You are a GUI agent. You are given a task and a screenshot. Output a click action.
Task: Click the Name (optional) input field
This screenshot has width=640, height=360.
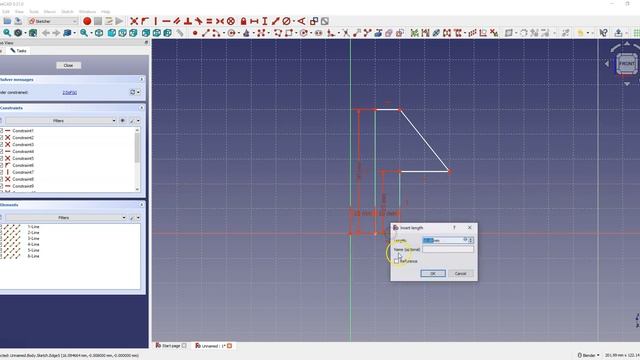[x=448, y=249]
